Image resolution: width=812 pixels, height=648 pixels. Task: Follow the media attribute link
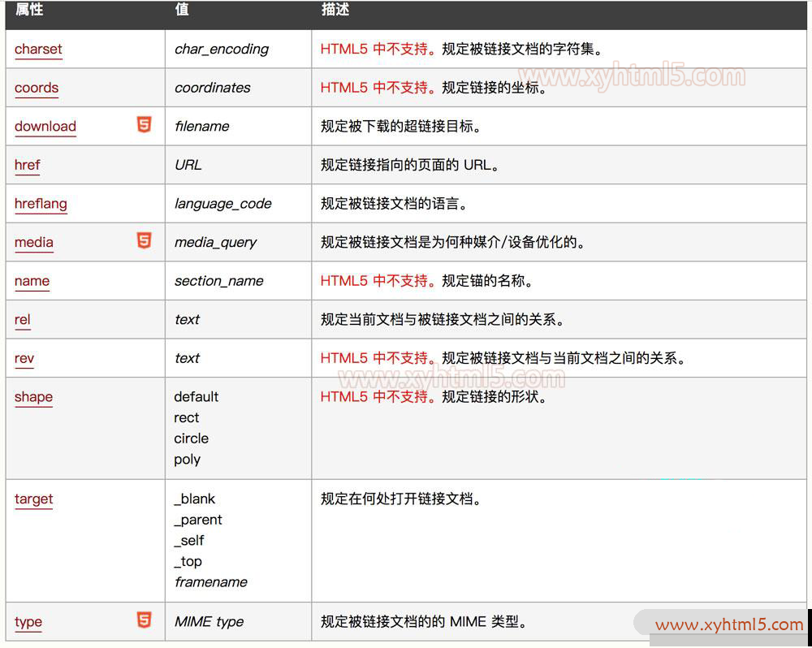34,243
